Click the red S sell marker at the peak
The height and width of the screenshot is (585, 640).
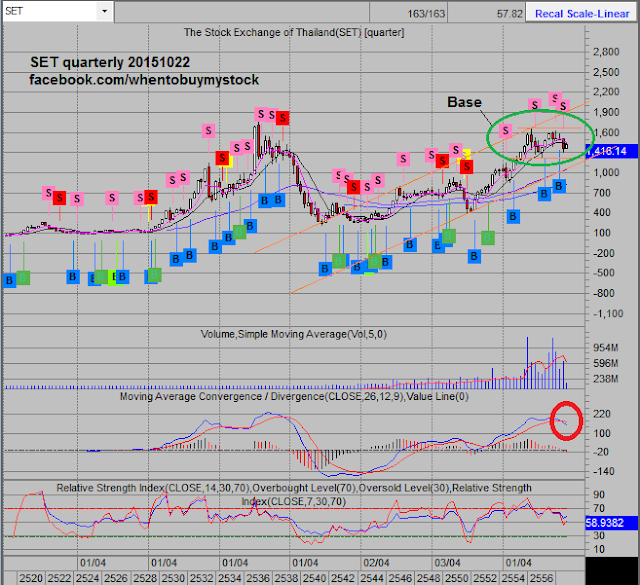point(282,118)
